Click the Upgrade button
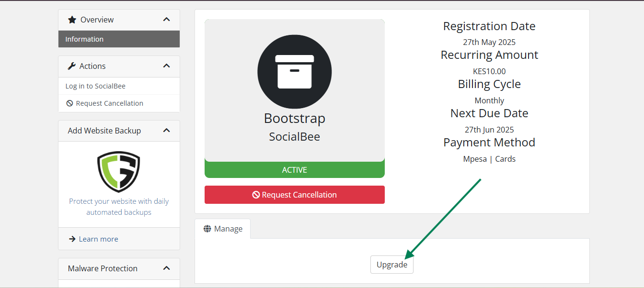This screenshot has width=644, height=288. (392, 265)
